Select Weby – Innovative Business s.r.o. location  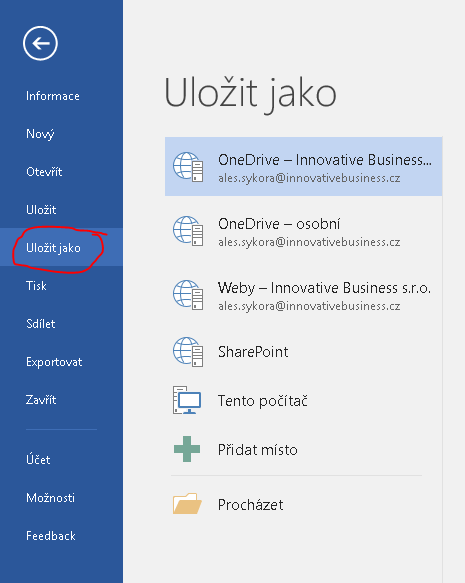tap(324, 288)
